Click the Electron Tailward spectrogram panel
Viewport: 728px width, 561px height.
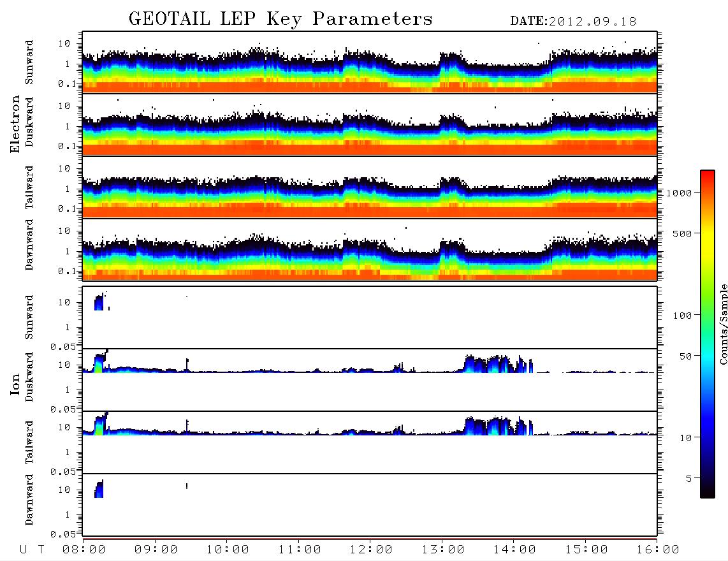370,187
